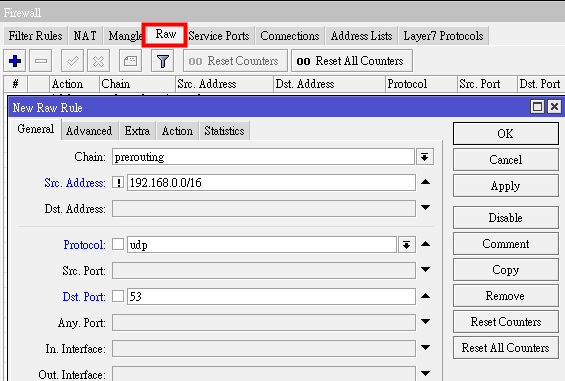This screenshot has width=565, height=381.
Task: Open Layer7 Protocols tab
Action: click(x=443, y=36)
